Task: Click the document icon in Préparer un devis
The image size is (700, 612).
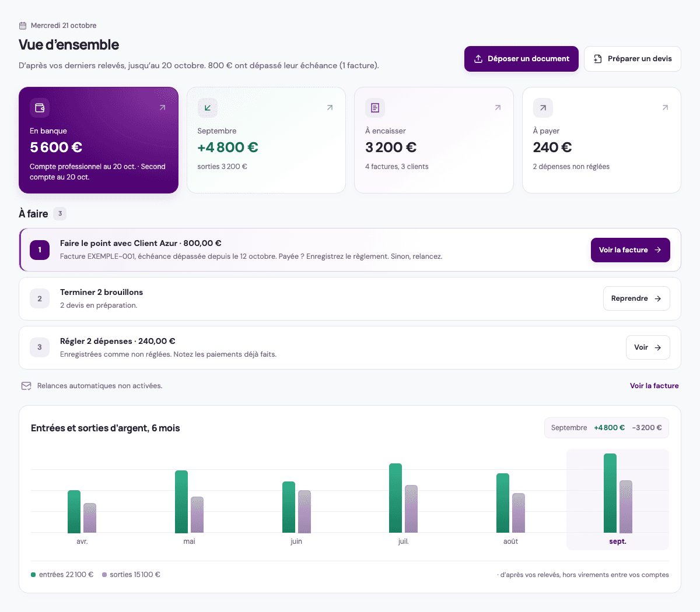Action: (x=598, y=59)
